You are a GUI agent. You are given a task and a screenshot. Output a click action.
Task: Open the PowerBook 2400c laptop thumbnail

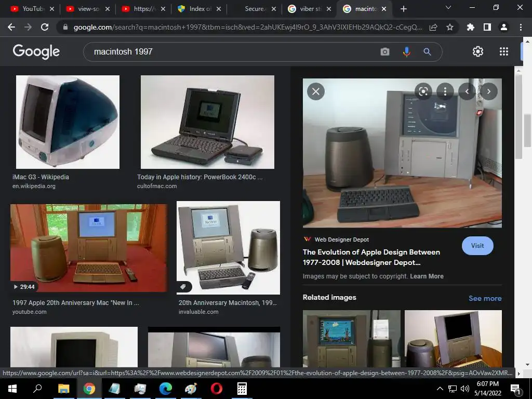coord(207,122)
